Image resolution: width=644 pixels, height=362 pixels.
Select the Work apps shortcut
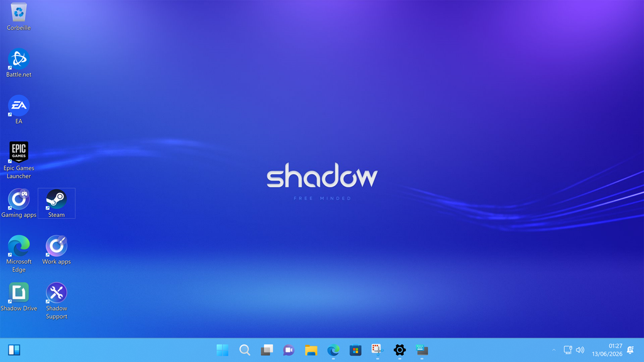pos(56,250)
